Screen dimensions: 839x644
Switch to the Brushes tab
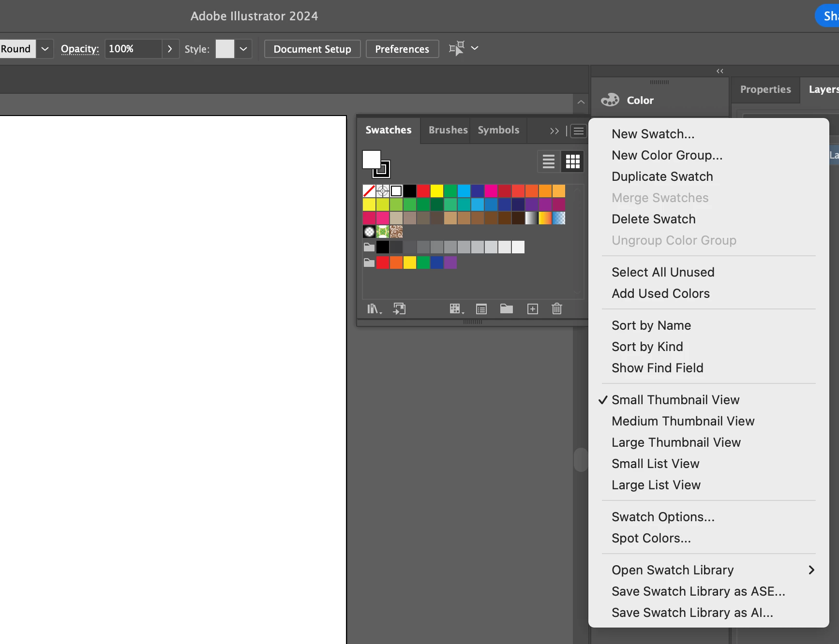(448, 130)
